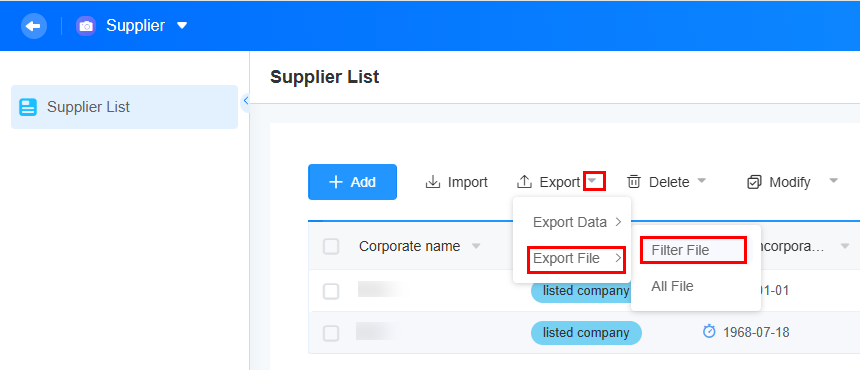Expand the Modify dropdown arrow

click(834, 180)
